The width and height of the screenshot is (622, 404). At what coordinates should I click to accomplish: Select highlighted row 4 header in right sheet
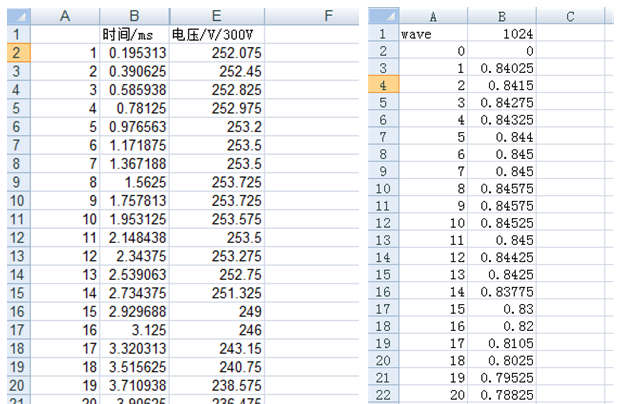pyautogui.click(x=384, y=85)
